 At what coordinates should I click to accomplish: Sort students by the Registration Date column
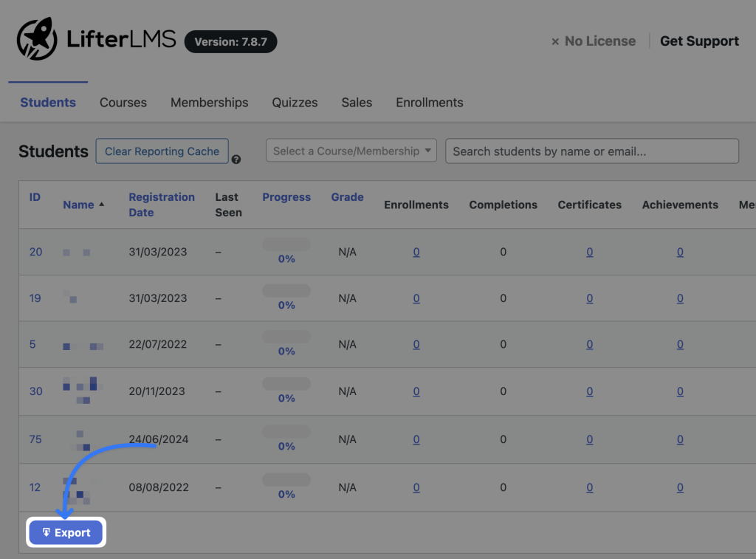(161, 205)
